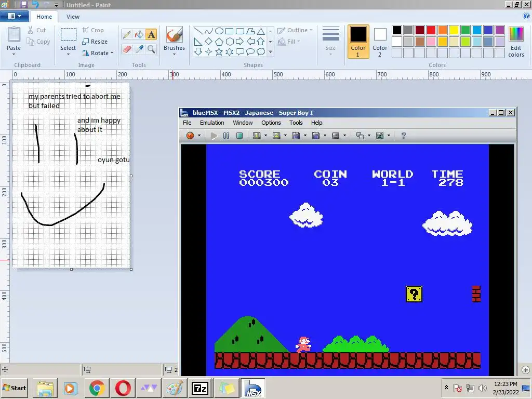Switch to Paint Home tab
This screenshot has width=532, height=399.
tap(44, 17)
